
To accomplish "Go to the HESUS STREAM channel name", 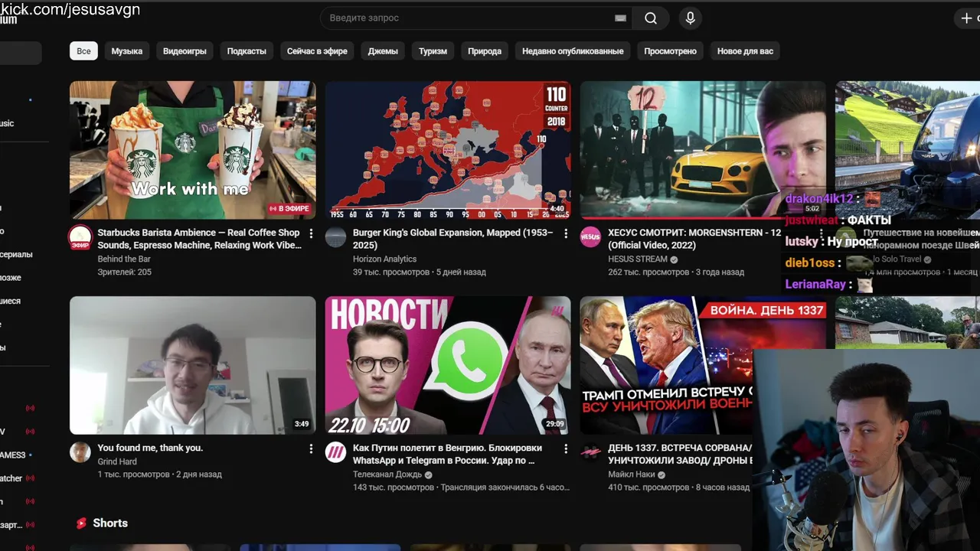I will coord(638,259).
